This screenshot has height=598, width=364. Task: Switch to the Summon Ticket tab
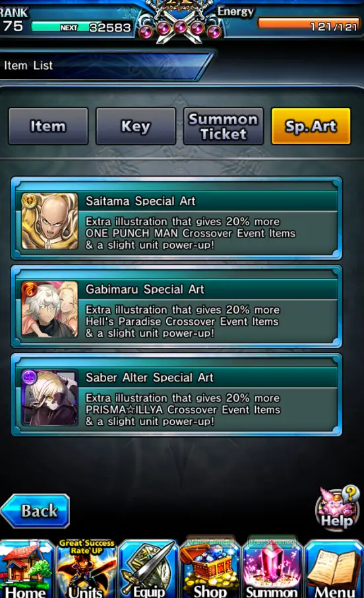[224, 126]
